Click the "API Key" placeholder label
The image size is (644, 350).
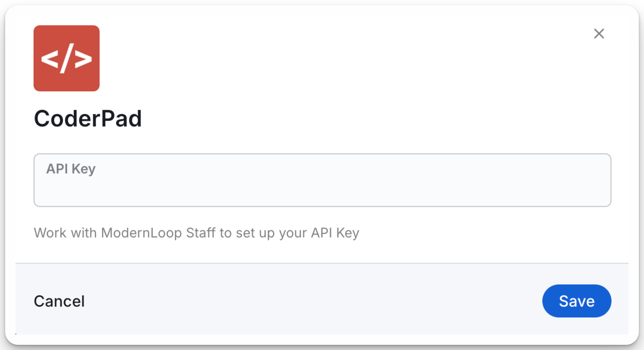click(71, 169)
